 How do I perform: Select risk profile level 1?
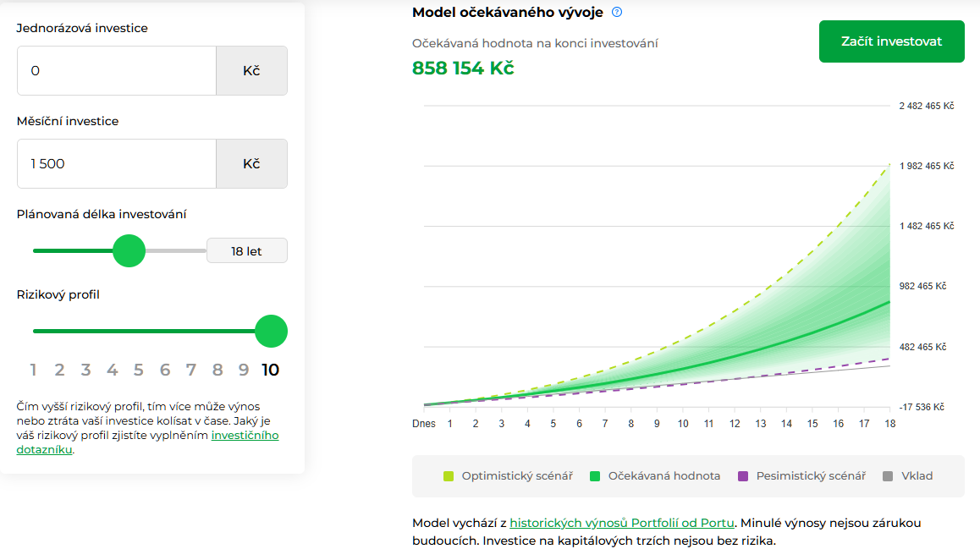point(33,370)
